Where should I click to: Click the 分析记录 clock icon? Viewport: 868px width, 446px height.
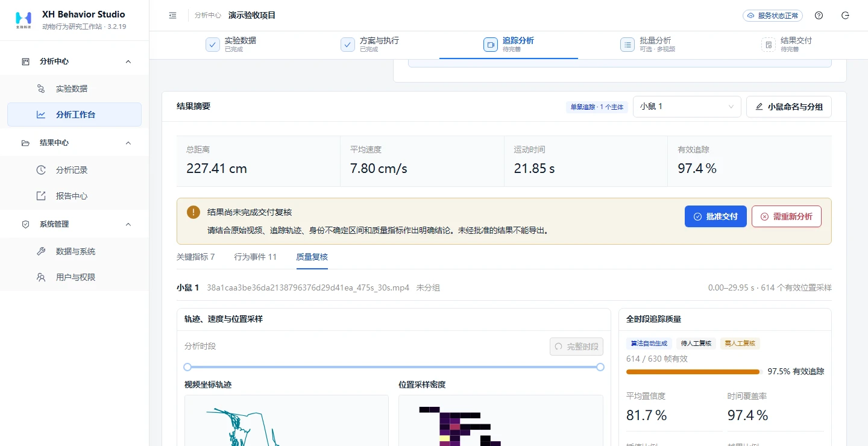pyautogui.click(x=41, y=170)
